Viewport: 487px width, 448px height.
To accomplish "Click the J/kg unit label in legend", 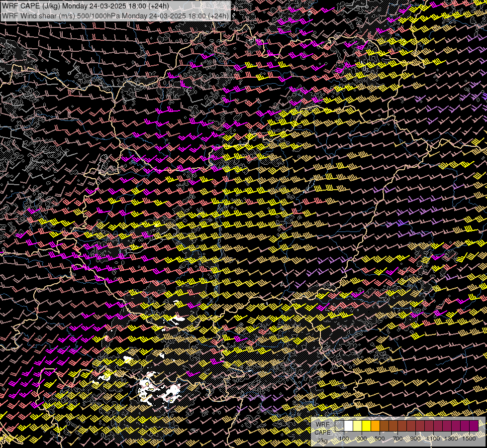I will pos(322,441).
